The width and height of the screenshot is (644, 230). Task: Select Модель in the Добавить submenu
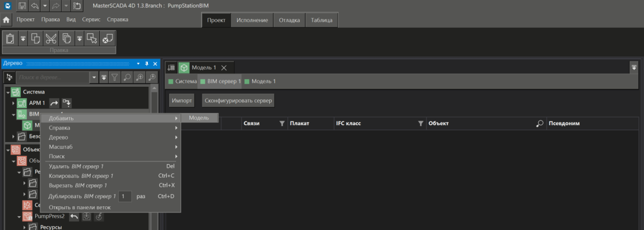[x=199, y=118]
